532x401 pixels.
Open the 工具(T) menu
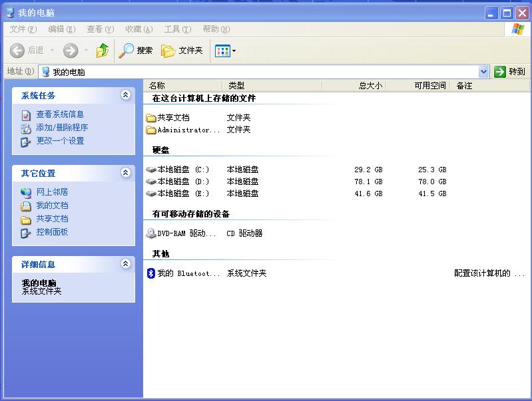pyautogui.click(x=178, y=29)
